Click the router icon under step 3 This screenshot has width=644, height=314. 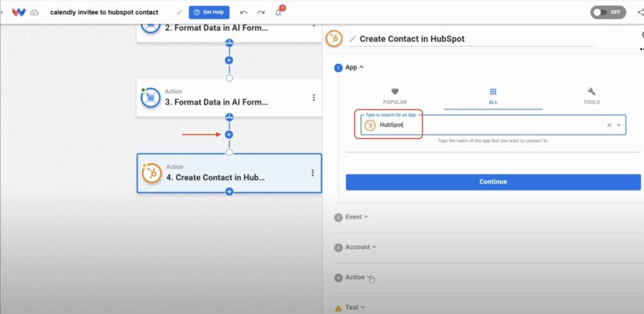pyautogui.click(x=229, y=117)
